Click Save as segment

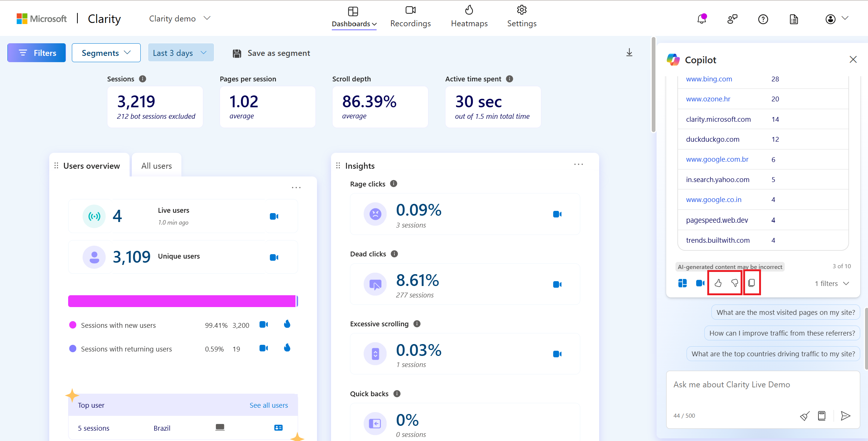[x=271, y=53]
